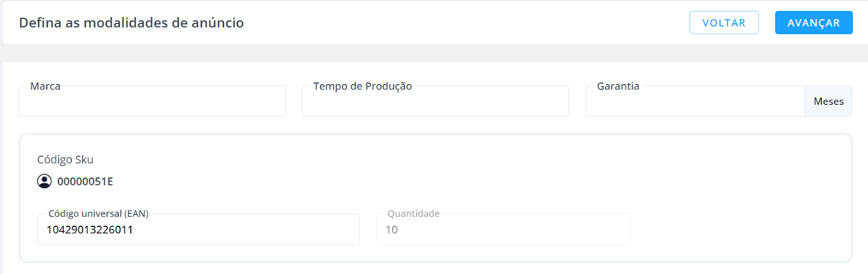Select the SKU code 00000051E text

pos(85,181)
